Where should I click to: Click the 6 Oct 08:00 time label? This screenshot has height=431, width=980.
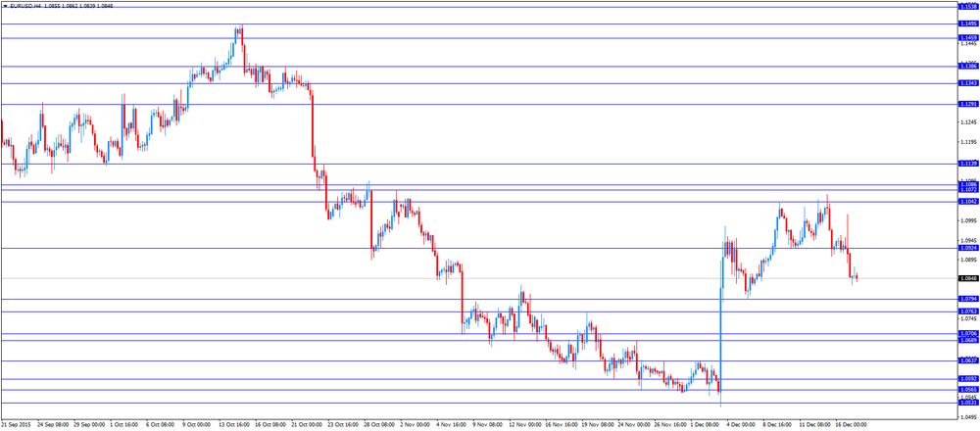[161, 424]
